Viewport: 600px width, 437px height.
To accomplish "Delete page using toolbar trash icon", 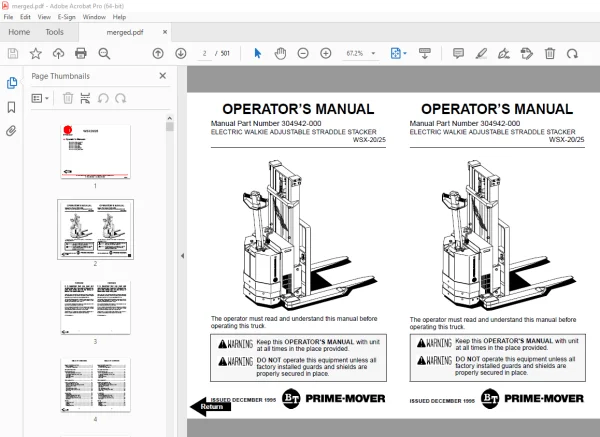I will point(550,53).
